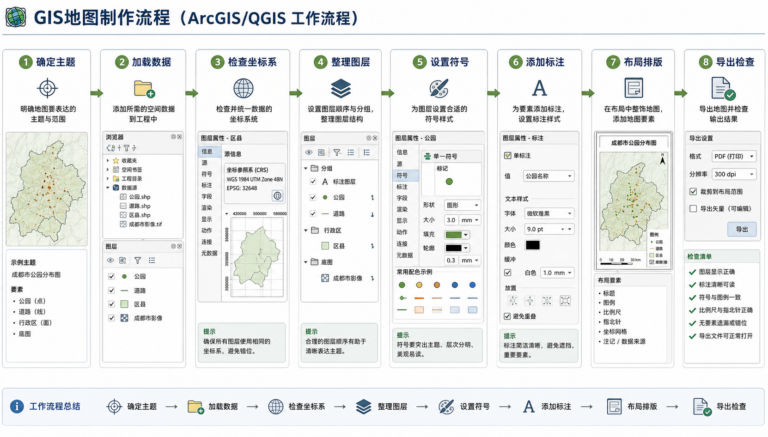The height and width of the screenshot is (437, 768).
Task: Click the filter icon in step 2 图层 toolbar
Action: [138, 261]
